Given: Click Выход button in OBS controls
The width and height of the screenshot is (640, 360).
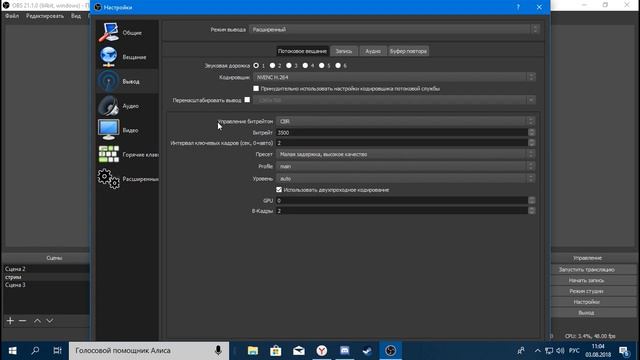Looking at the screenshot, I should (587, 313).
